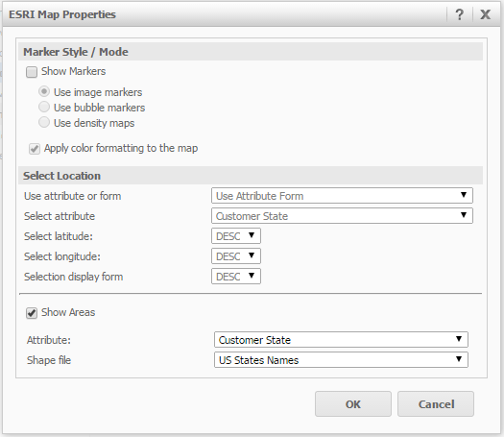Pick the Use density maps option
The height and width of the screenshot is (437, 504).
44,122
